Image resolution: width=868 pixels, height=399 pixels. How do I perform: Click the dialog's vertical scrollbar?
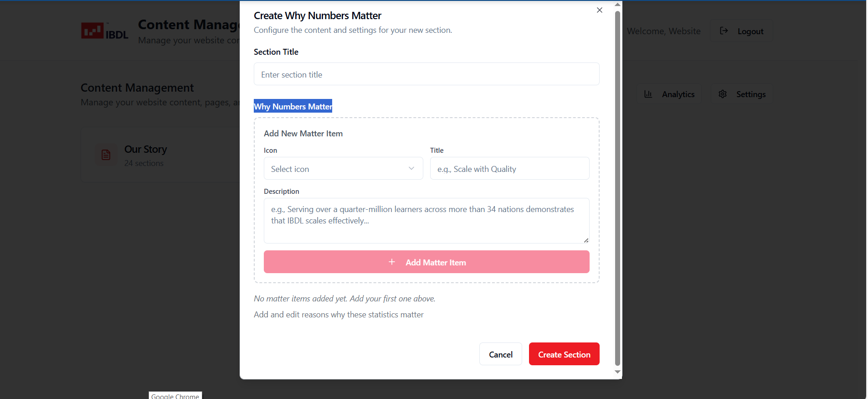click(x=617, y=182)
